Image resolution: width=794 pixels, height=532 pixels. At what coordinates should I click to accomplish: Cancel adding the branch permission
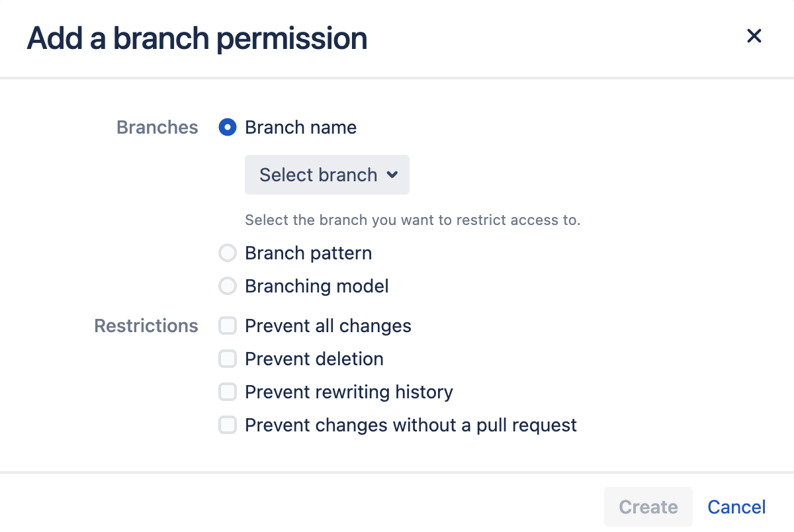point(736,507)
